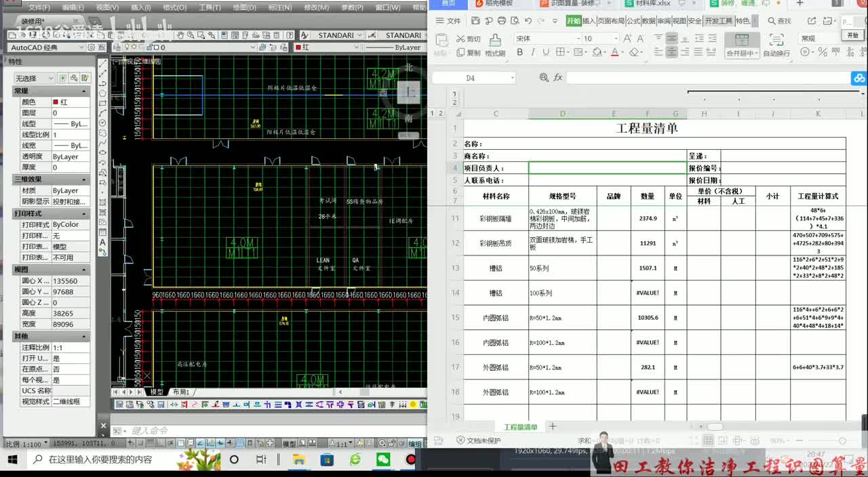Click the Workspace settings gear icon in AutoCAD

[x=92, y=47]
